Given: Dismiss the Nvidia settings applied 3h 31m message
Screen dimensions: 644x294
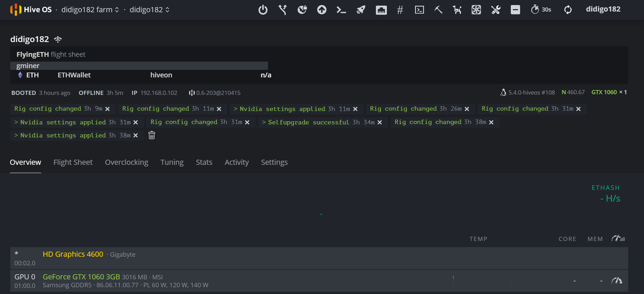Looking at the screenshot, I should (x=136, y=122).
